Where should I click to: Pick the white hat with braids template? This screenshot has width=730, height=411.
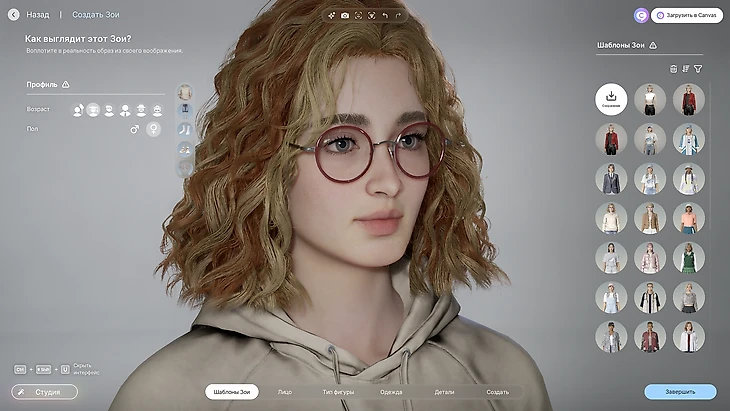[x=689, y=179]
